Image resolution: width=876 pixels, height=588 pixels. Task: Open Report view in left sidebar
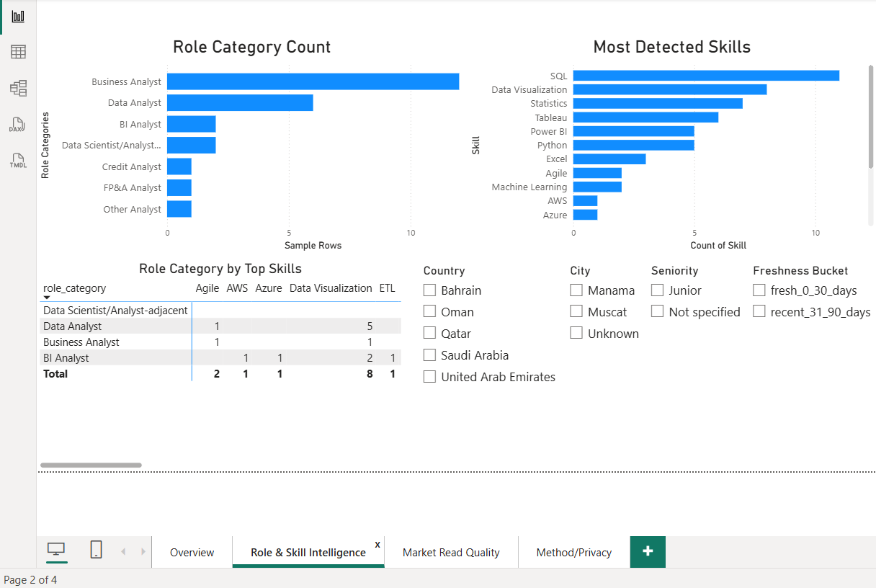click(x=18, y=16)
